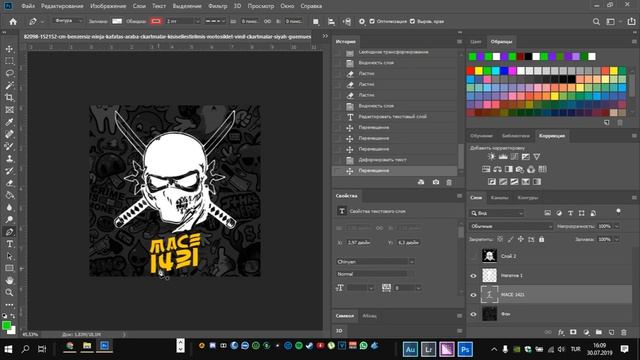The image size is (640, 360).
Task: Filter layers by type layers (T icon)
Action: (570, 213)
